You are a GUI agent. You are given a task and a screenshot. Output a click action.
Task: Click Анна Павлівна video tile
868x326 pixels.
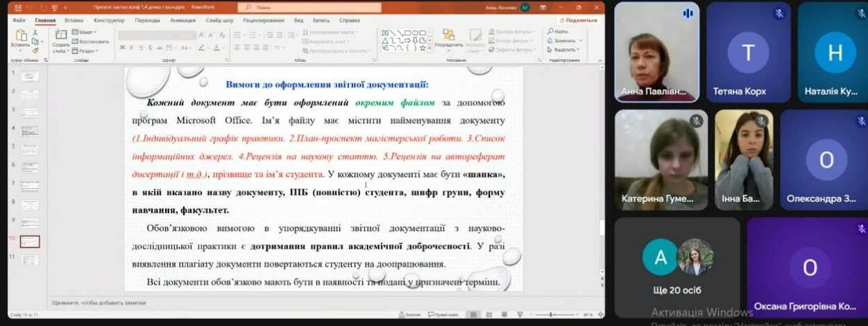pyautogui.click(x=656, y=52)
